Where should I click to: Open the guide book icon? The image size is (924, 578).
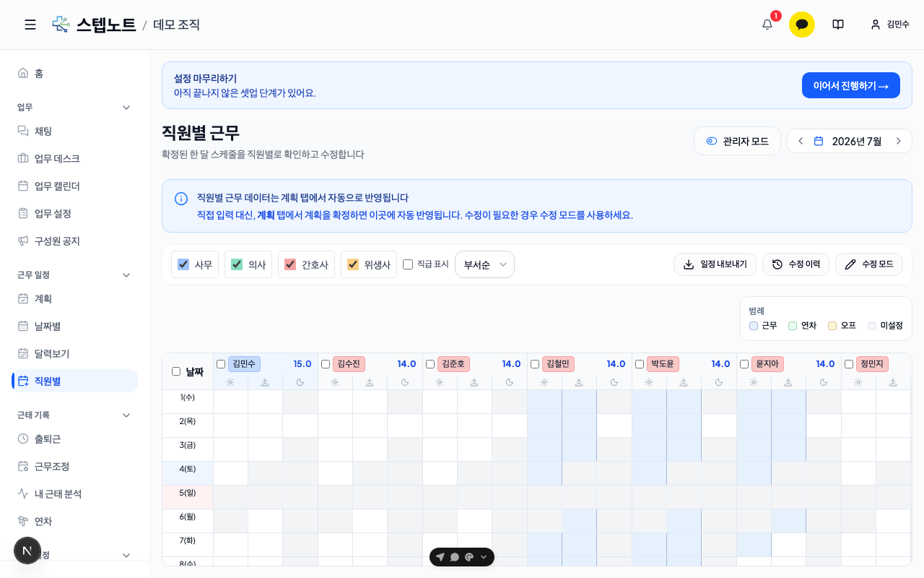(838, 25)
